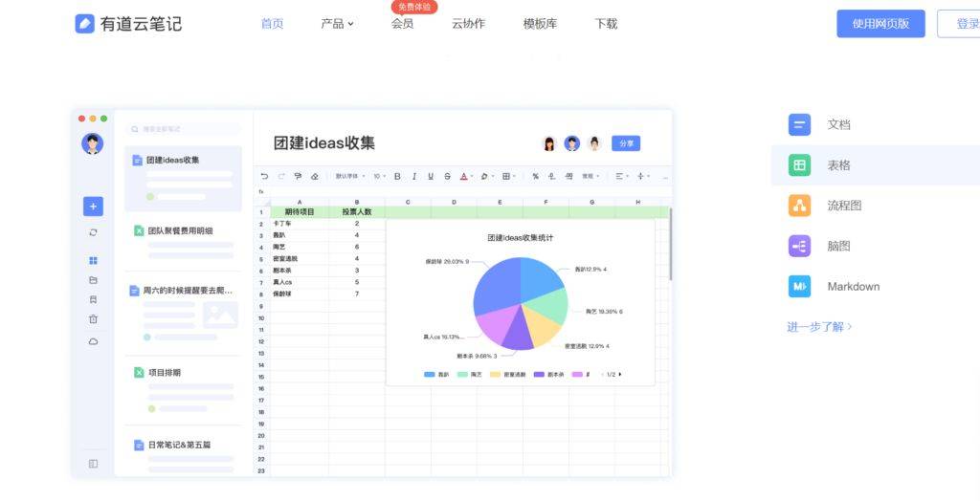Click the blue 分享 share button
This screenshot has width=980, height=501.
626,143
